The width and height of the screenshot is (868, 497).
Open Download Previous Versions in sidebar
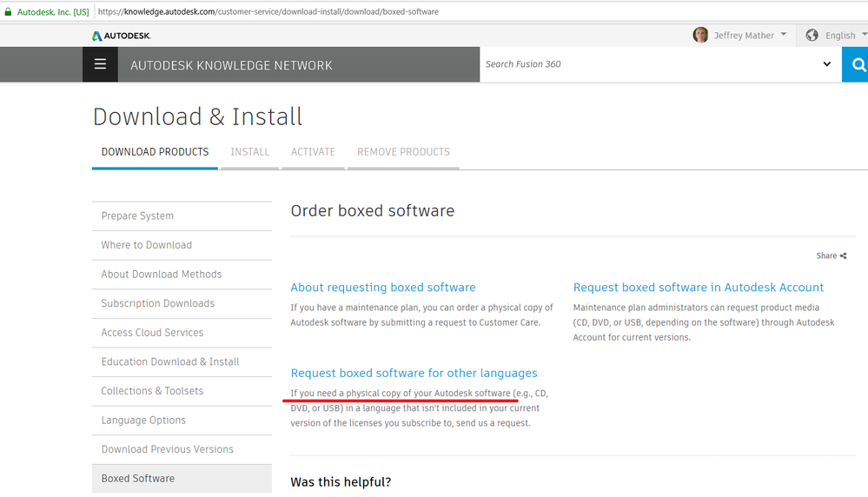182,449
